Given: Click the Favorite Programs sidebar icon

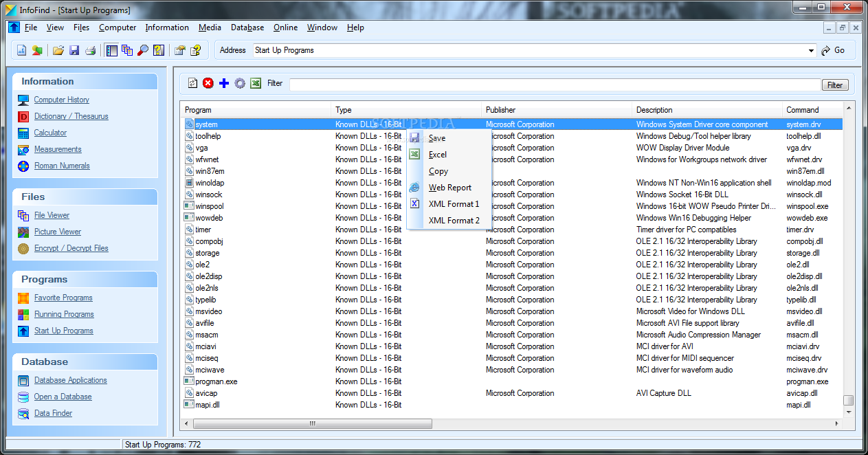Looking at the screenshot, I should [x=23, y=298].
